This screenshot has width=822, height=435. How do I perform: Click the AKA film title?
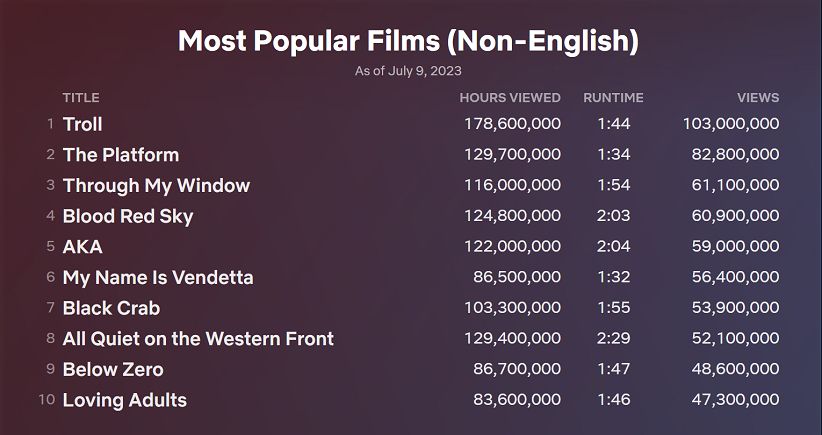tap(83, 247)
